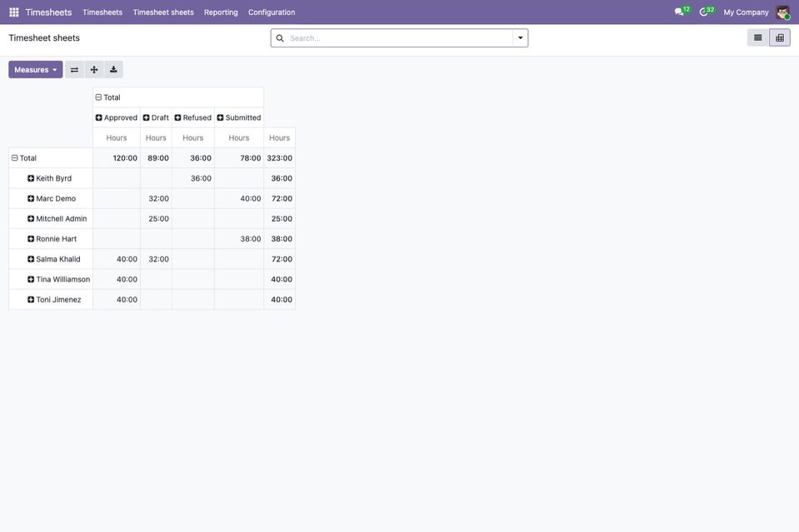Open the Reporting menu
This screenshot has width=799, height=532.
221,12
